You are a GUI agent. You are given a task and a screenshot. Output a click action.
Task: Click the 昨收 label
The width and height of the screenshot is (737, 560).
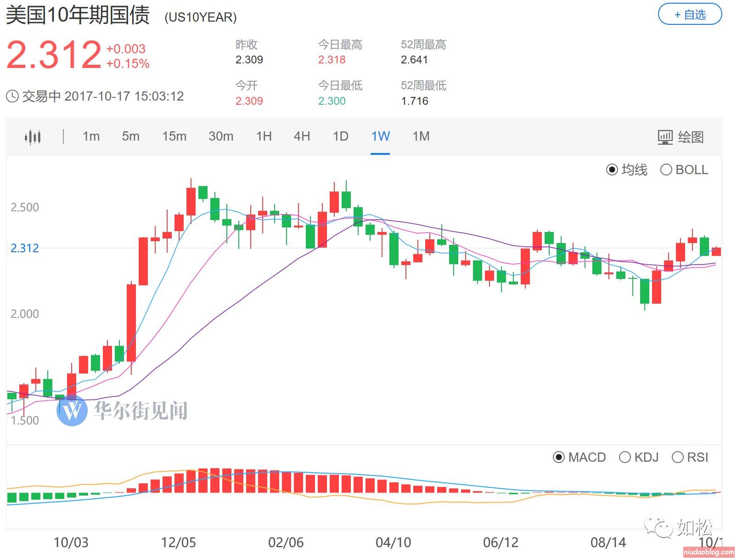tap(247, 45)
